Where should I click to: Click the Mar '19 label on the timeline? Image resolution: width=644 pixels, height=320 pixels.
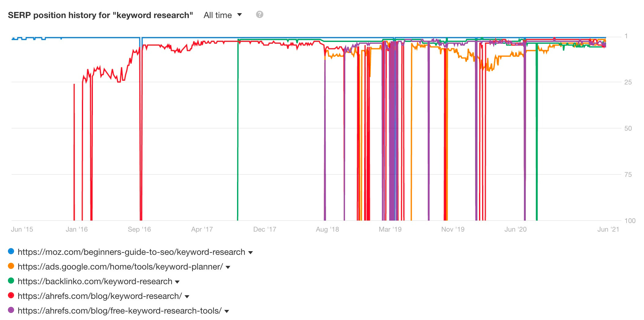tap(390, 229)
